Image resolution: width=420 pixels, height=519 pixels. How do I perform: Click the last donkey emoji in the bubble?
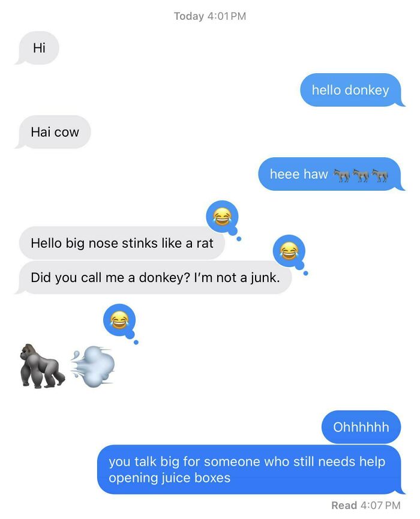pos(380,175)
